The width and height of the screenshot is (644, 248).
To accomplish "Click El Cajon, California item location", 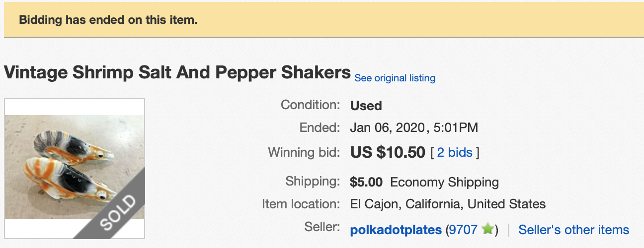I will coord(448,204).
